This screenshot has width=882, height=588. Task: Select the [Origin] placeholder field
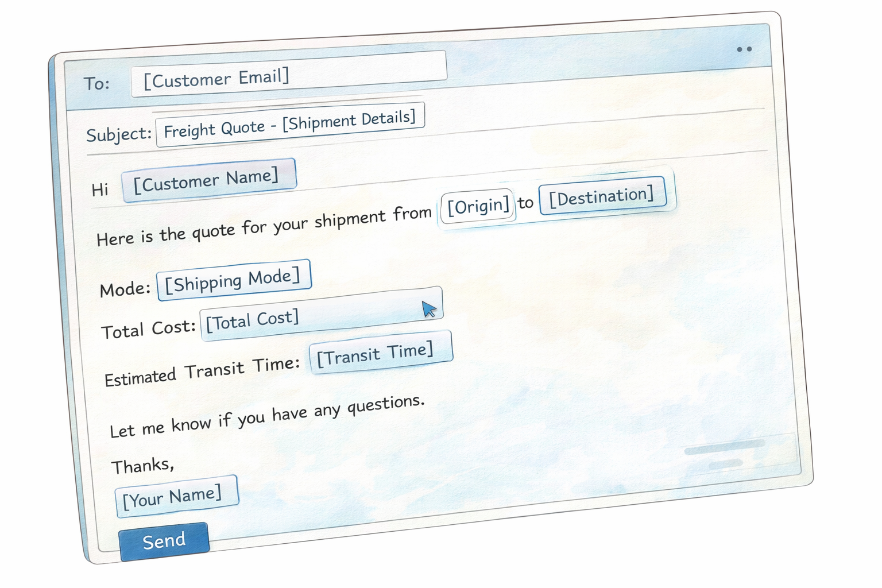[477, 206]
